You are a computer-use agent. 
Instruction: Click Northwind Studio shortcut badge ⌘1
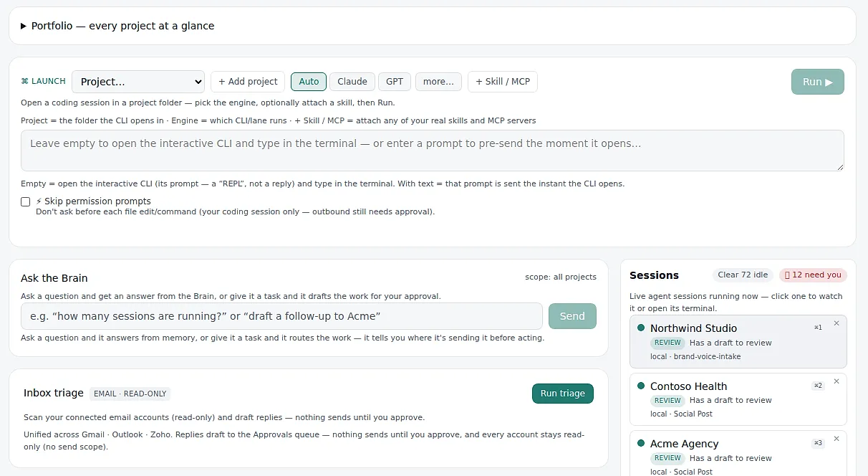pyautogui.click(x=818, y=328)
